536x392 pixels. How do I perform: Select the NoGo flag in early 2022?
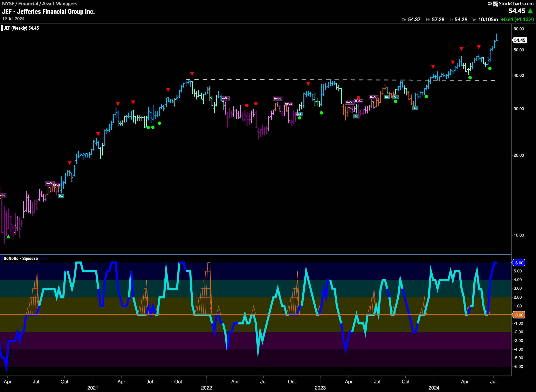pyautogui.click(x=225, y=98)
